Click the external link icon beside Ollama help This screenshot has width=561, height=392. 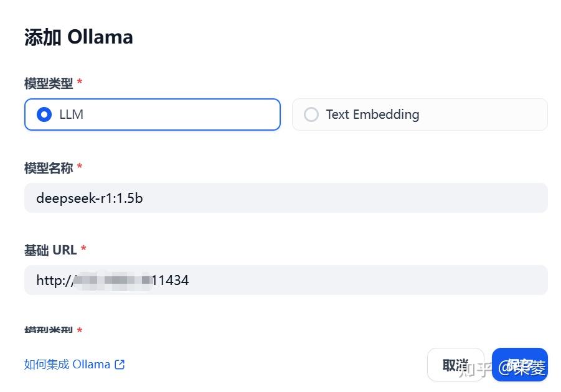coord(120,365)
